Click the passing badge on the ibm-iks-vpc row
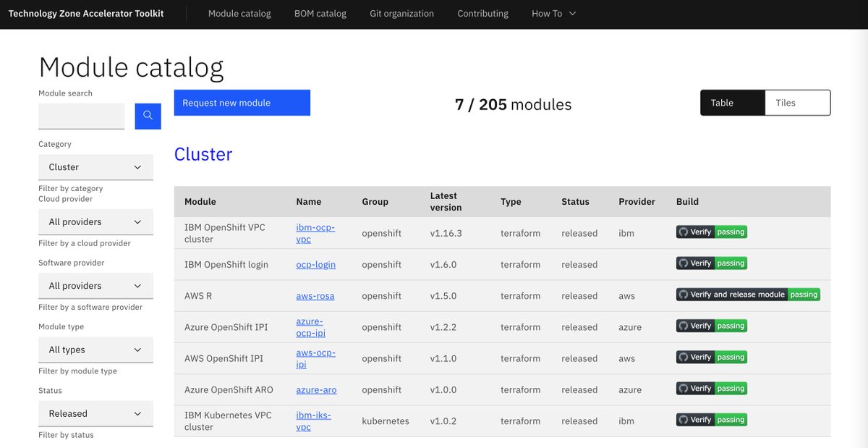Screen dimensions: 868x448 [x=729, y=420]
